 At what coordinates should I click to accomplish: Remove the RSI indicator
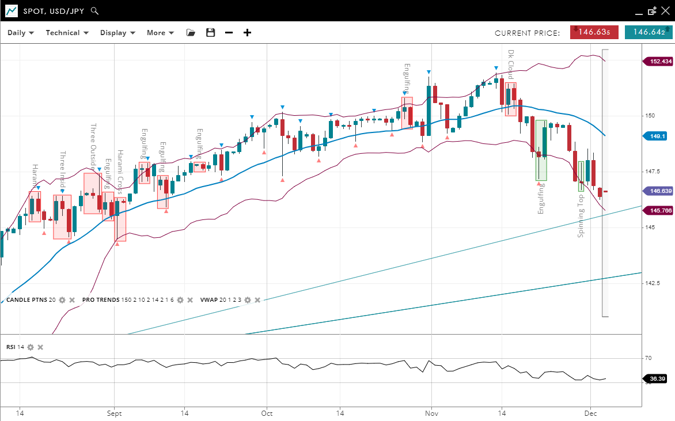pos(42,347)
